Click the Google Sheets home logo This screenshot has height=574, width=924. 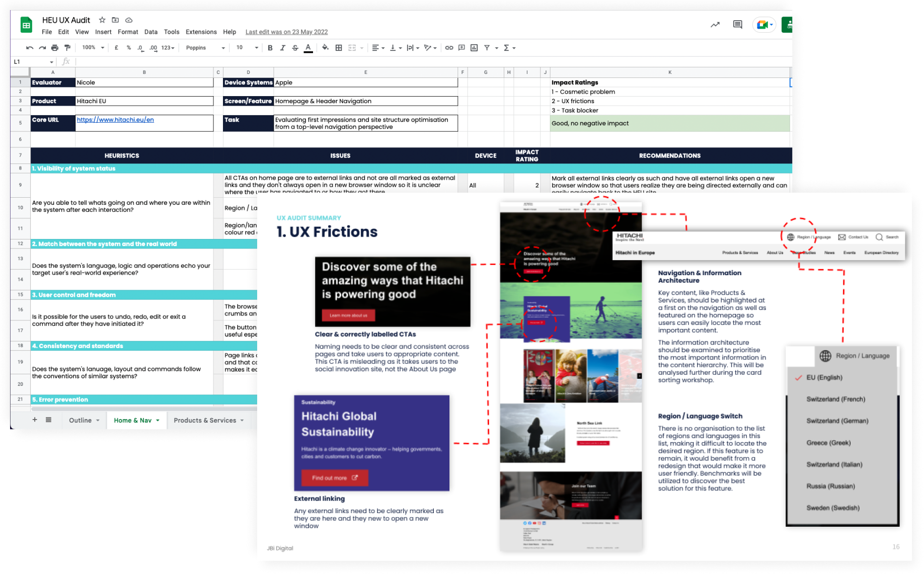click(27, 25)
